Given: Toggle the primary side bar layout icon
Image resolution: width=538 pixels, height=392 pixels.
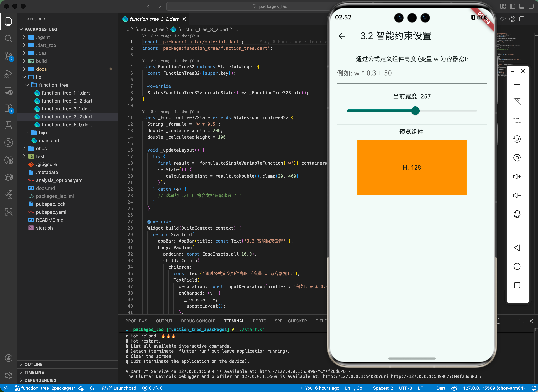Looking at the screenshot, I should 512,6.
